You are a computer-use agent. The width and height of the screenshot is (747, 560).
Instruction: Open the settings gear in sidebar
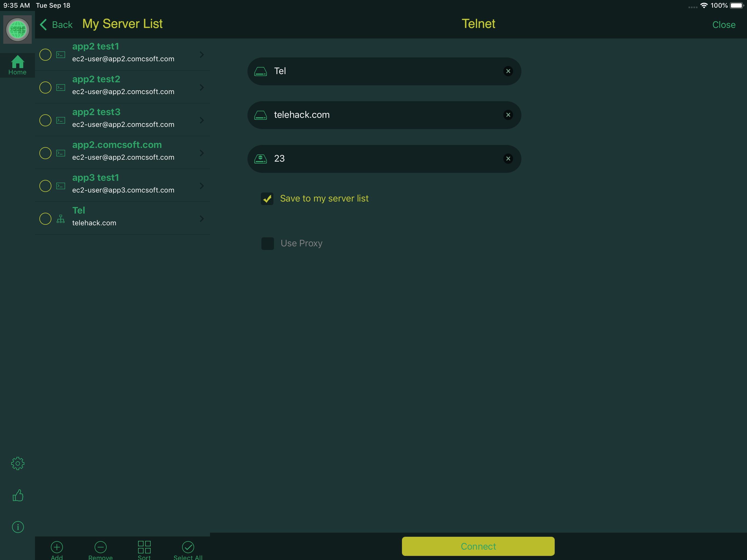coord(17,463)
